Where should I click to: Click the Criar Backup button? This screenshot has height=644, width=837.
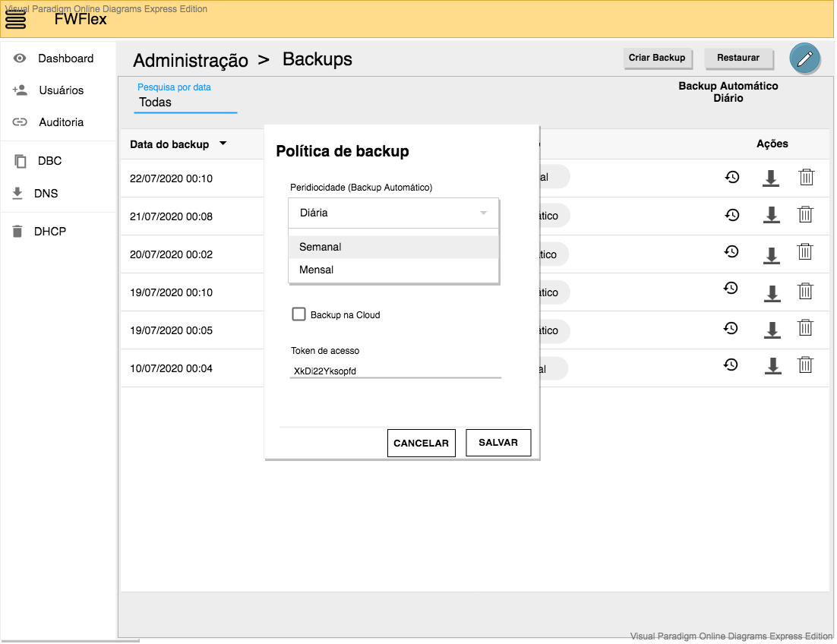tap(657, 58)
